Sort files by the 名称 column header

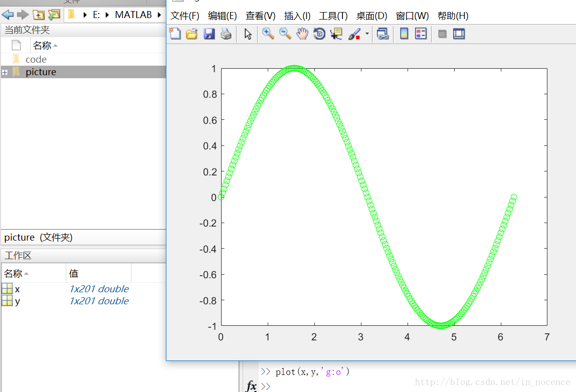pos(43,46)
